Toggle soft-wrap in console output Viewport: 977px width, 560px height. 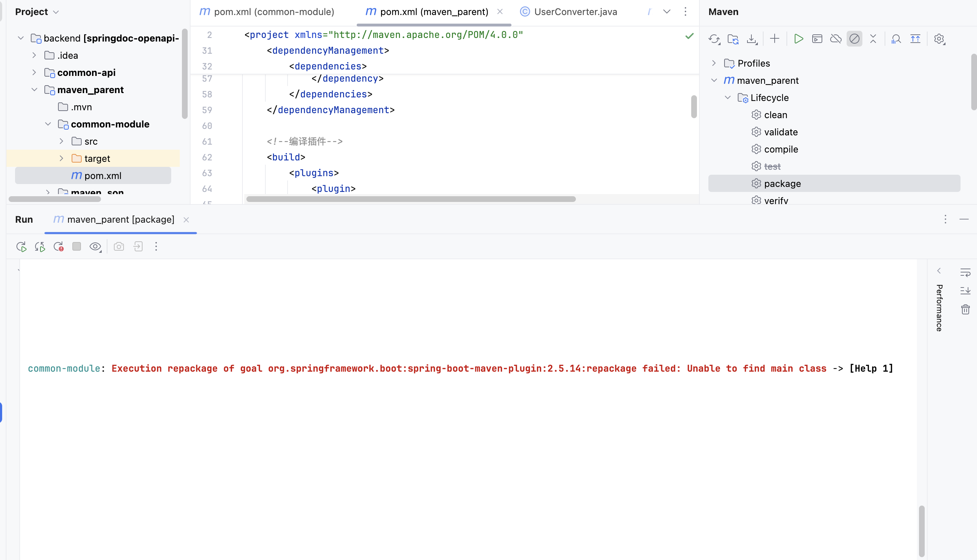(965, 272)
